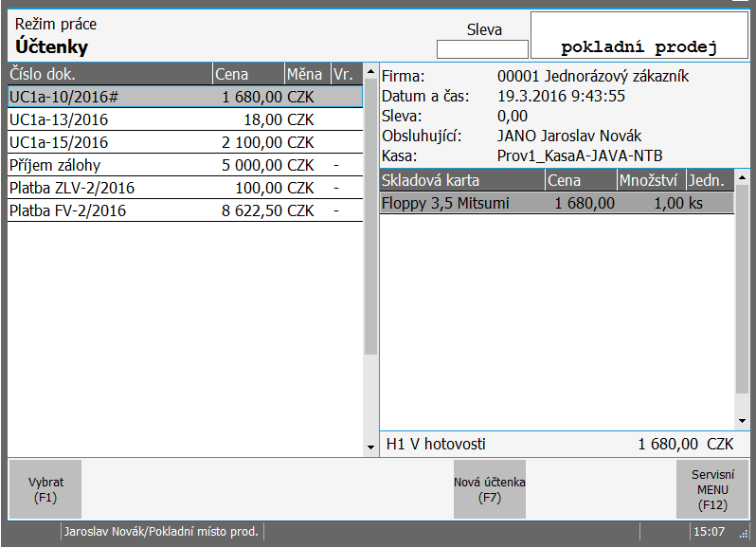Click the Měna column header
Screen dimensions: 756x548
click(x=308, y=74)
